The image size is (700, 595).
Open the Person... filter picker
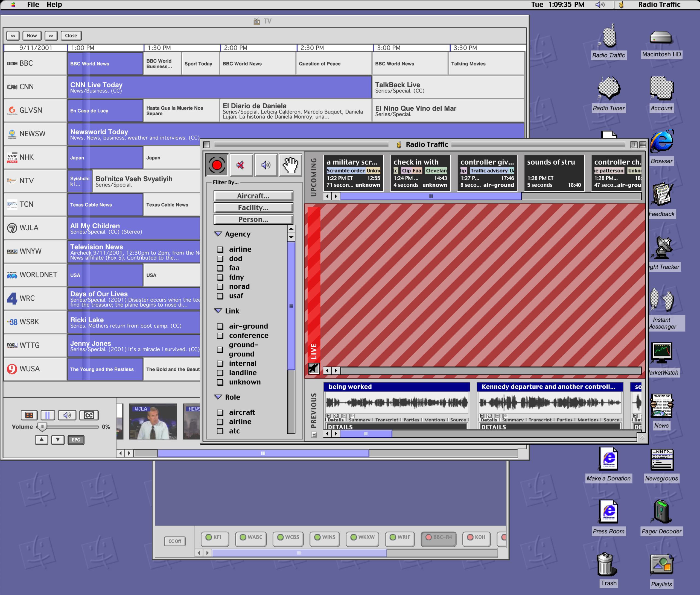(253, 219)
